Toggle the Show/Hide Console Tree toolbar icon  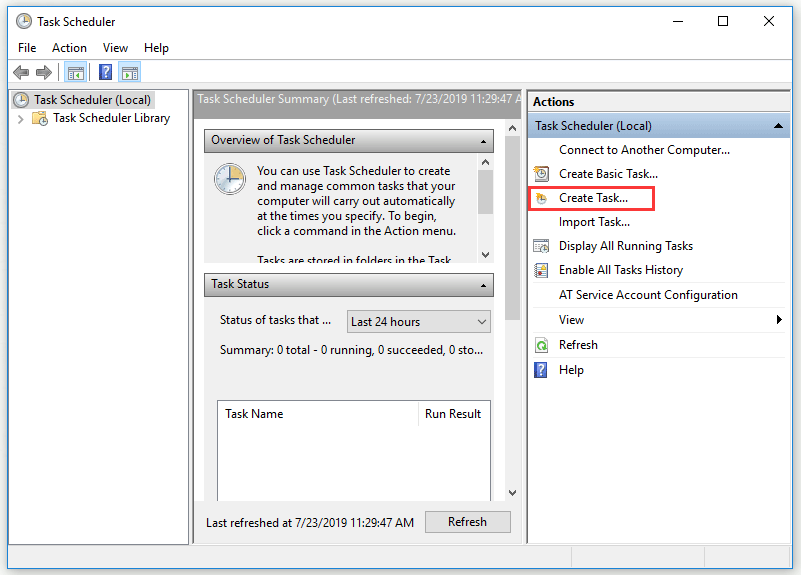[x=76, y=73]
